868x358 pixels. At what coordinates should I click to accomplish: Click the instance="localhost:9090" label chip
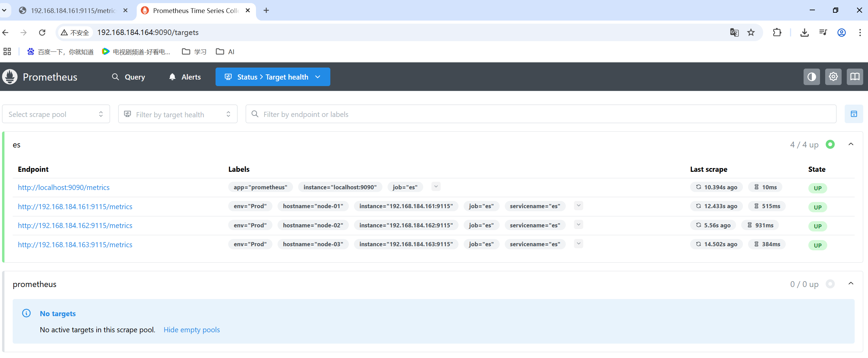click(x=340, y=187)
